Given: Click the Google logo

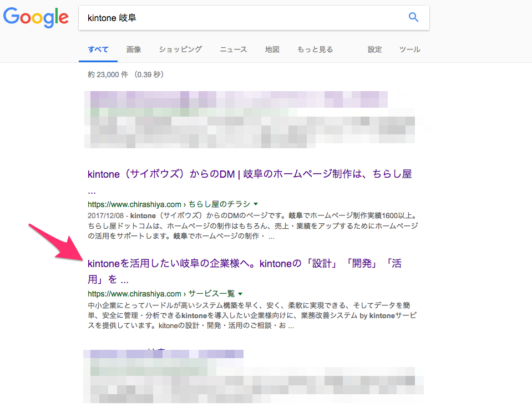Looking at the screenshot, I should click(36, 17).
